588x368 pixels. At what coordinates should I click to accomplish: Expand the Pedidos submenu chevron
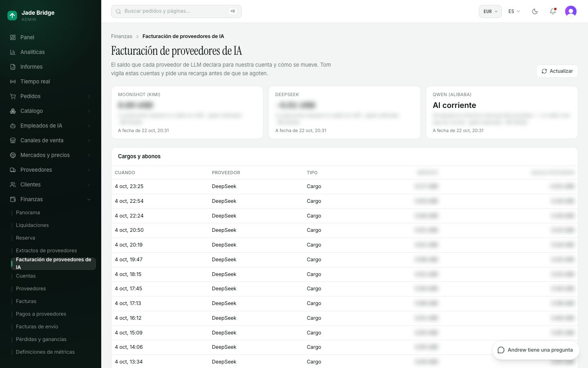tap(89, 96)
